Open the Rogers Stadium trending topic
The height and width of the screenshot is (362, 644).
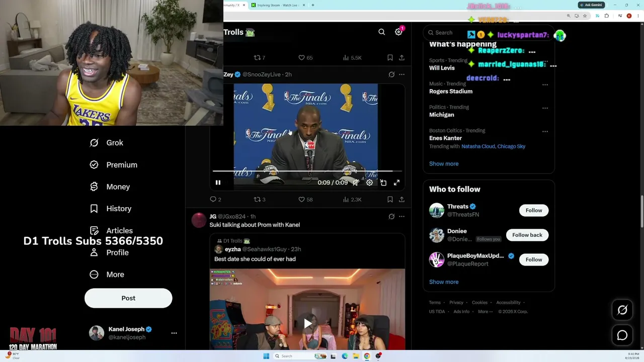pos(451,92)
